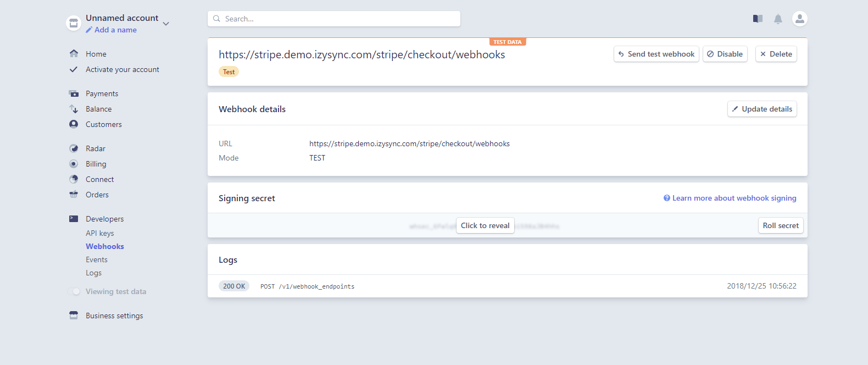Click the Disable button
868x365 pixels.
[725, 54]
